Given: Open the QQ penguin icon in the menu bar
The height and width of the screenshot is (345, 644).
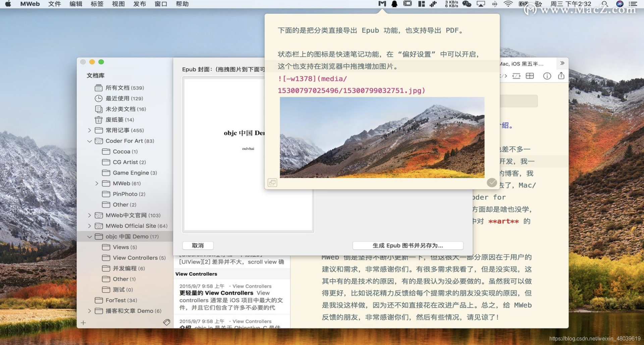Looking at the screenshot, I should coord(394,4).
